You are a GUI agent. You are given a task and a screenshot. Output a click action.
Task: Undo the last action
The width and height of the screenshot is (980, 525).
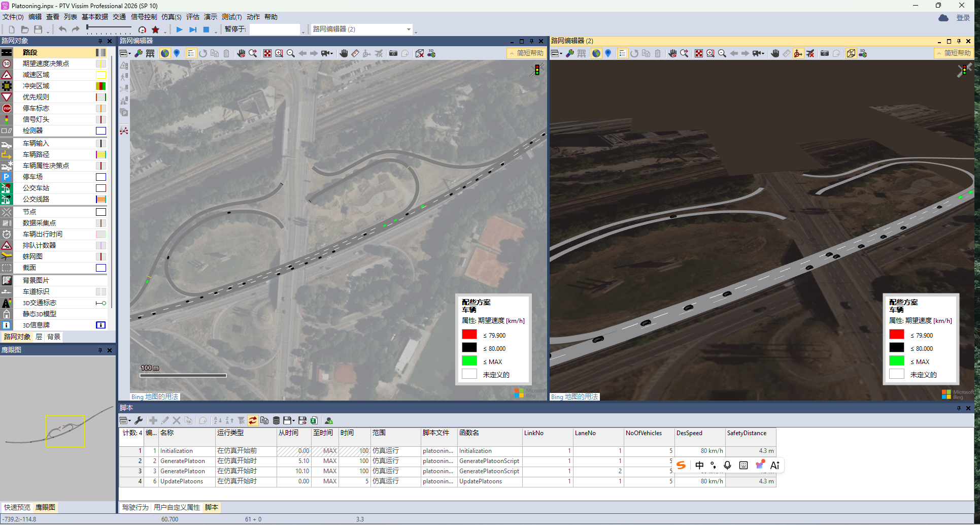(62, 30)
